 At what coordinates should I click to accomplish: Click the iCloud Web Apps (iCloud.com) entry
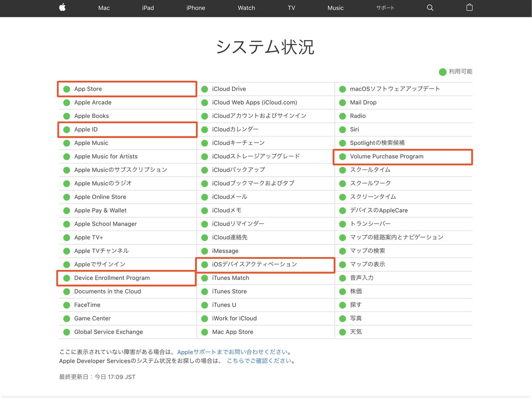[x=254, y=102]
